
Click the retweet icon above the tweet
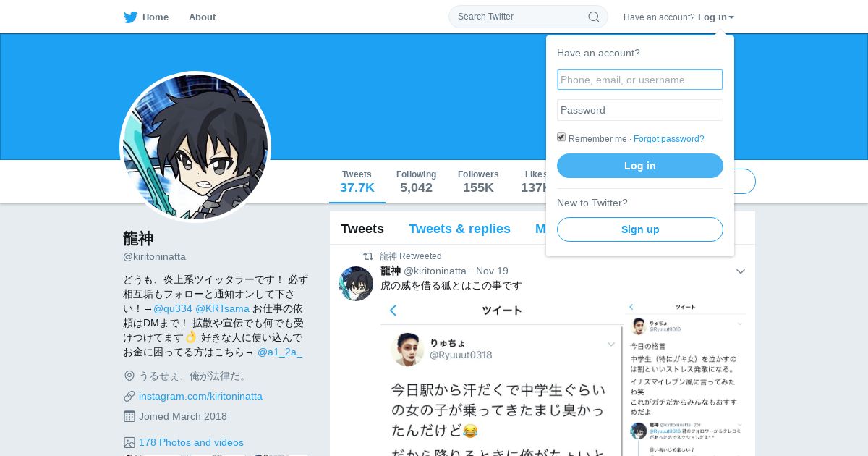pos(368,256)
